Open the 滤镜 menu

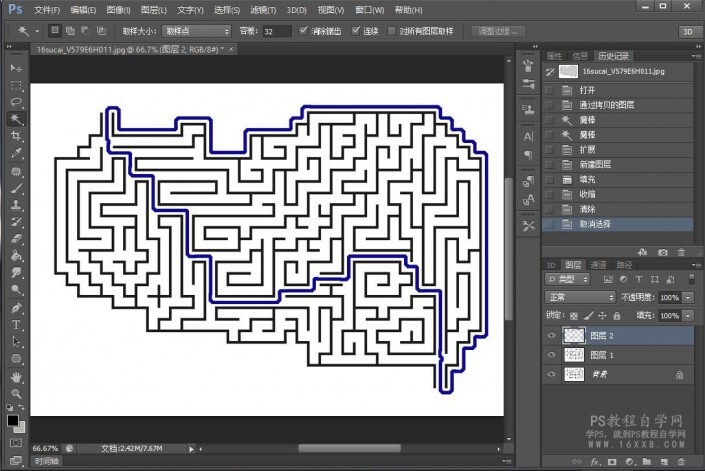pyautogui.click(x=260, y=9)
